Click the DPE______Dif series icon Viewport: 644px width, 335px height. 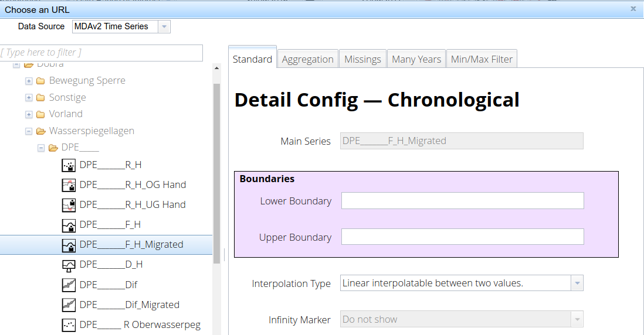pyautogui.click(x=69, y=285)
